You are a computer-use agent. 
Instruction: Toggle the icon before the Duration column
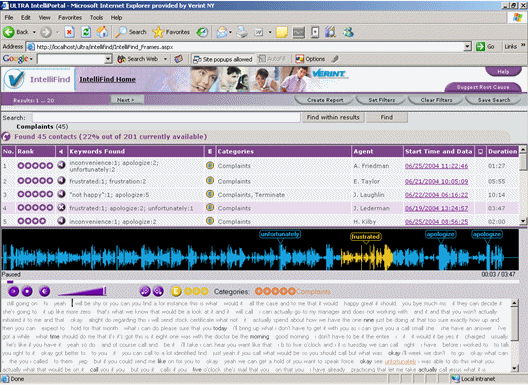(480, 152)
